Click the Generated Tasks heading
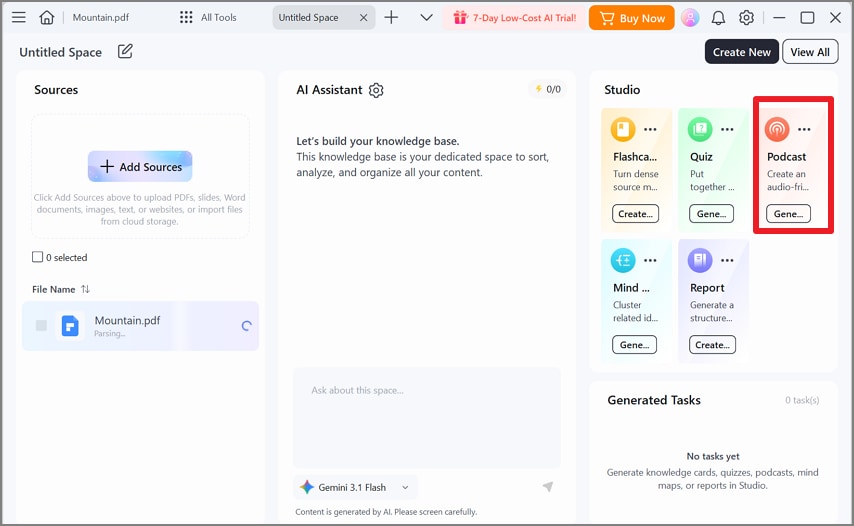854x526 pixels. [x=654, y=400]
